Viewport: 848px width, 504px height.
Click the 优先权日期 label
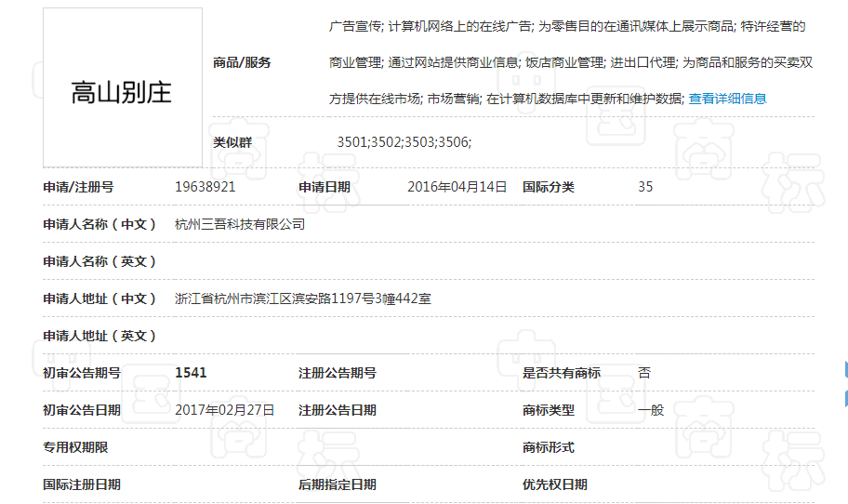(554, 484)
